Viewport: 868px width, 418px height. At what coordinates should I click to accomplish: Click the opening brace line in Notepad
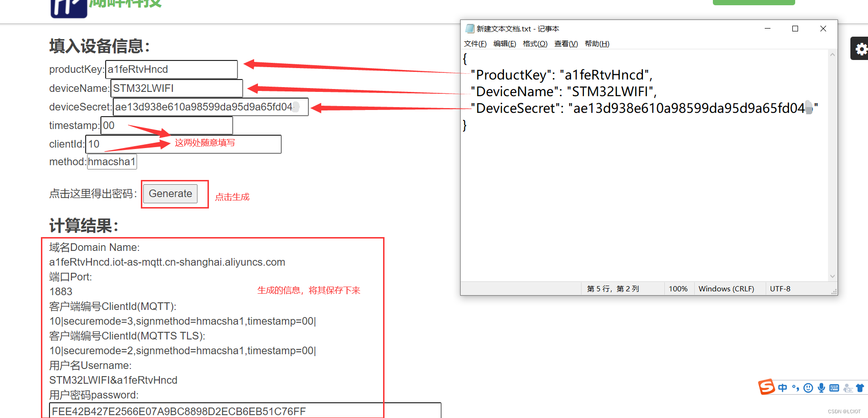pos(465,59)
